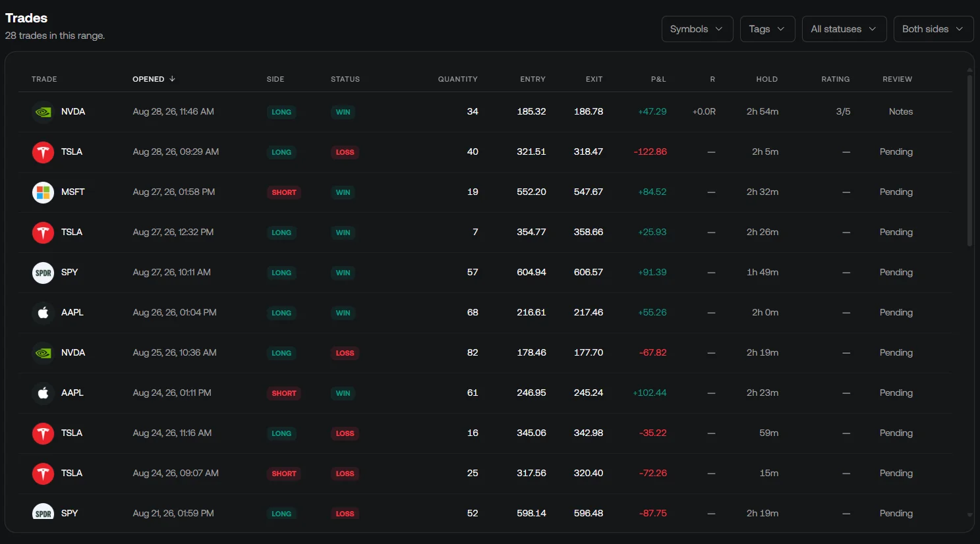Click the SPDR logo in the Aug 27 SPY row
The image size is (980, 544).
click(x=43, y=273)
